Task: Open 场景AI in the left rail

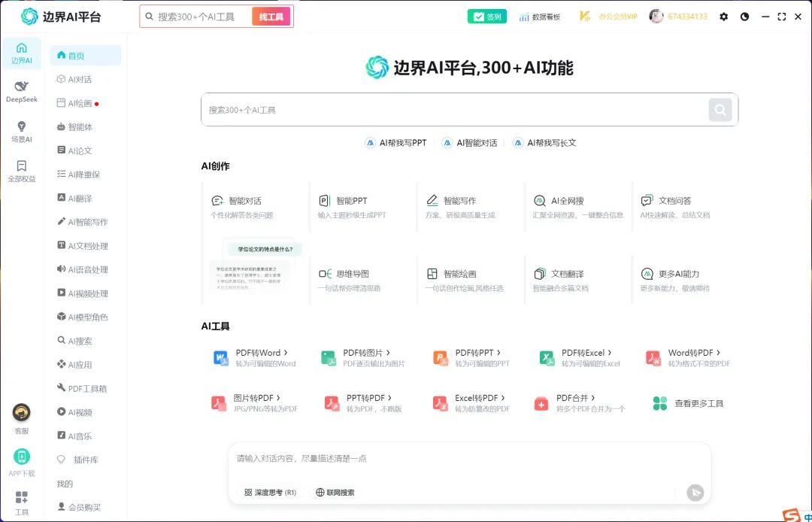Action: tap(21, 132)
